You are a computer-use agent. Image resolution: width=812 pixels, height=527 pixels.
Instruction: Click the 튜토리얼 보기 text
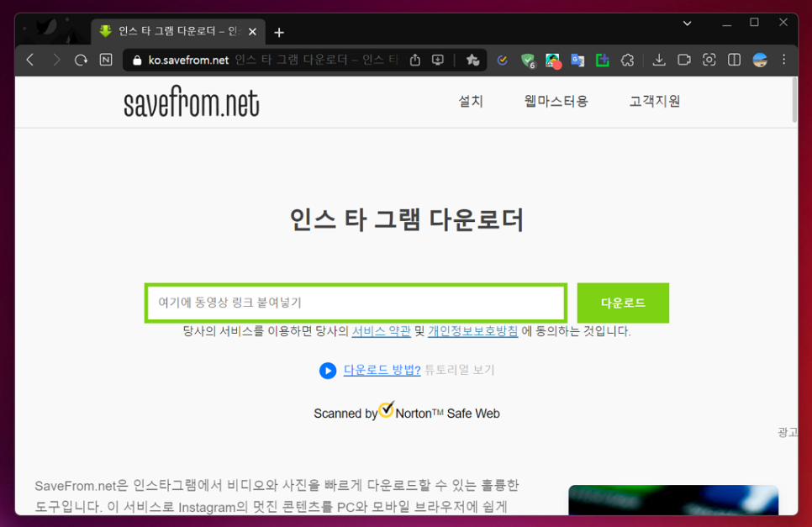pos(460,370)
